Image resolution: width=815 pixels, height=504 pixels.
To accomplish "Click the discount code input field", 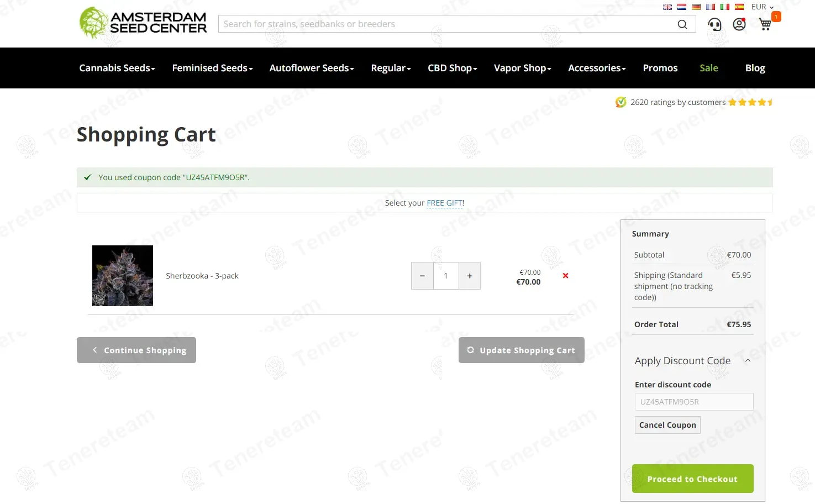I will [x=694, y=402].
